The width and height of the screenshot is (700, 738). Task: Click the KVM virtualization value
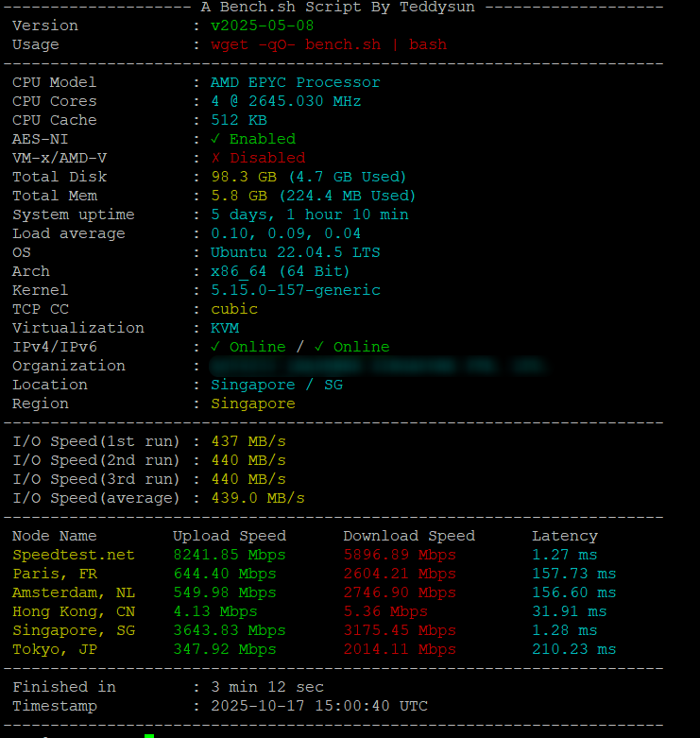pos(224,328)
